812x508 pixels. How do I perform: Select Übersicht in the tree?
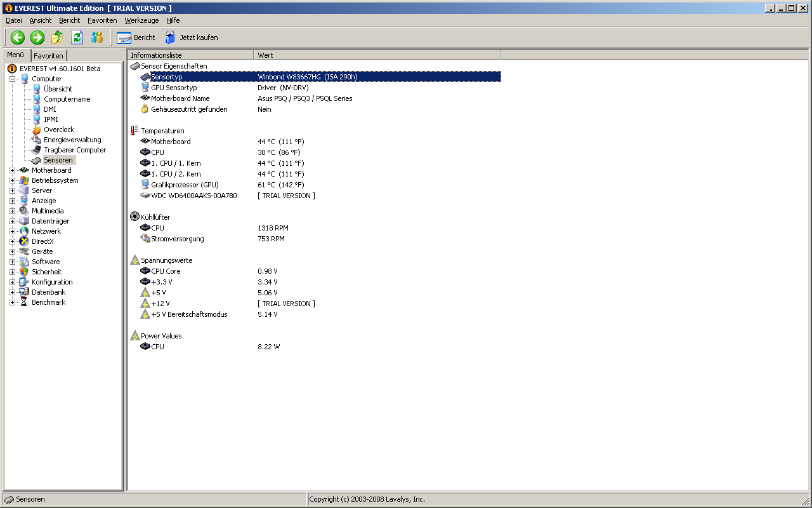[x=58, y=89]
